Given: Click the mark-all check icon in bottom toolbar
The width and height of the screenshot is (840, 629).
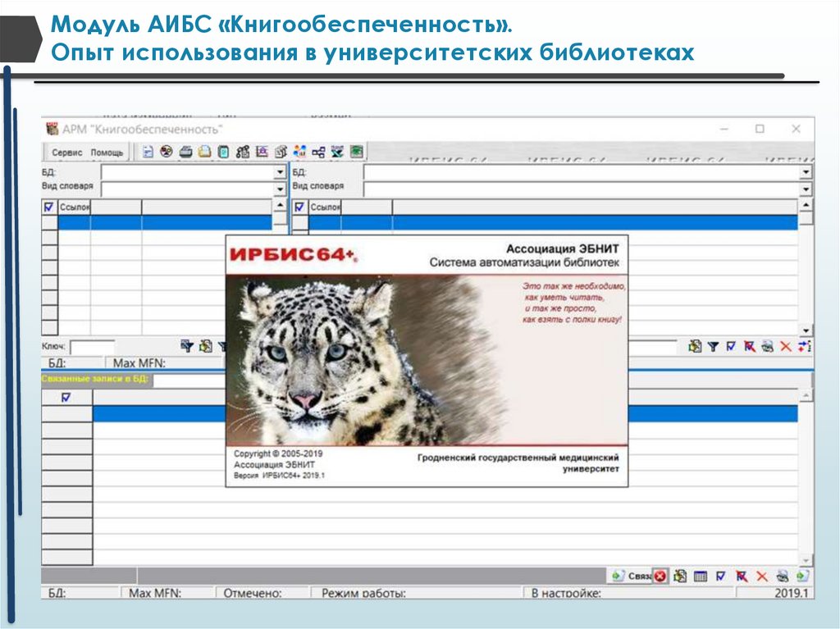Looking at the screenshot, I should 721,576.
